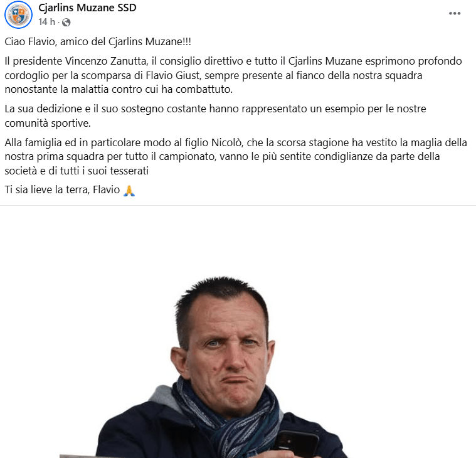Click the name "Nicolò" in the post text
Screen dimensions: 476x458
[227, 142]
